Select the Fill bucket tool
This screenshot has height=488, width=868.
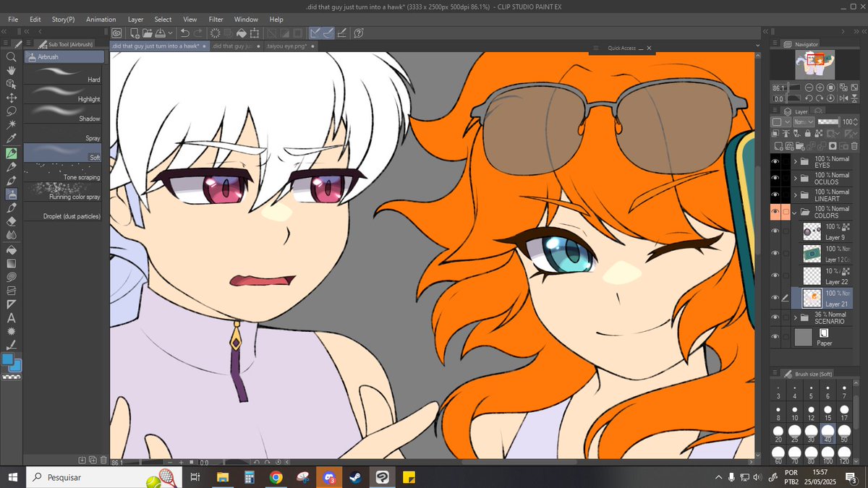(11, 249)
